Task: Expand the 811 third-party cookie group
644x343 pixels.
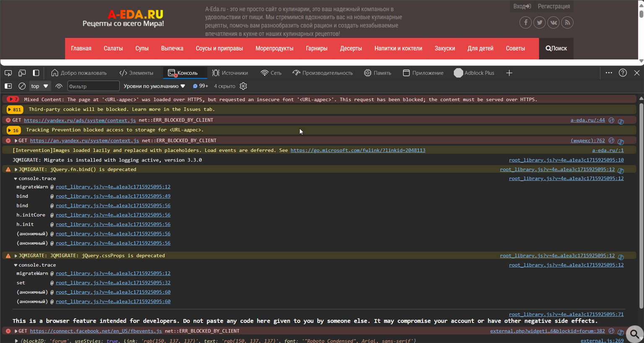Action: point(15,109)
